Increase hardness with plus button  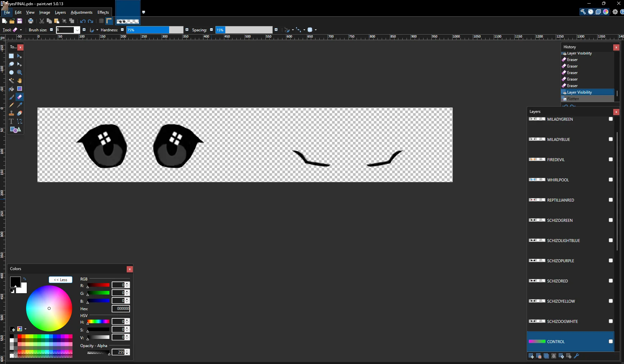tap(187, 30)
